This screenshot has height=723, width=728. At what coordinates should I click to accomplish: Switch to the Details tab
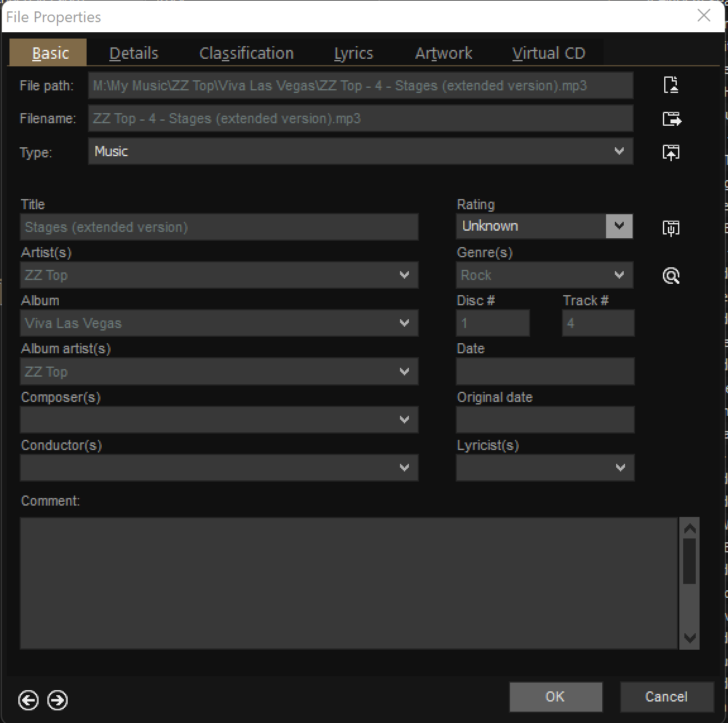point(133,53)
